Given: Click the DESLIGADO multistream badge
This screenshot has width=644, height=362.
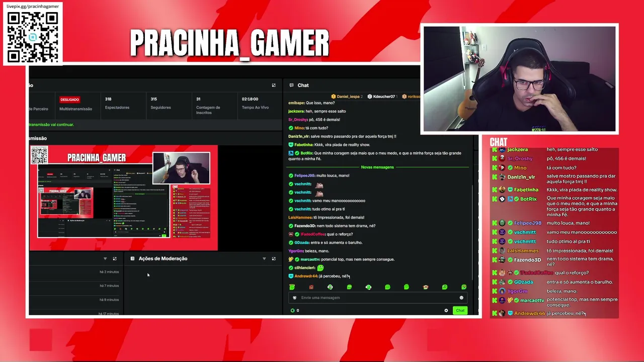Looking at the screenshot, I should [x=70, y=100].
